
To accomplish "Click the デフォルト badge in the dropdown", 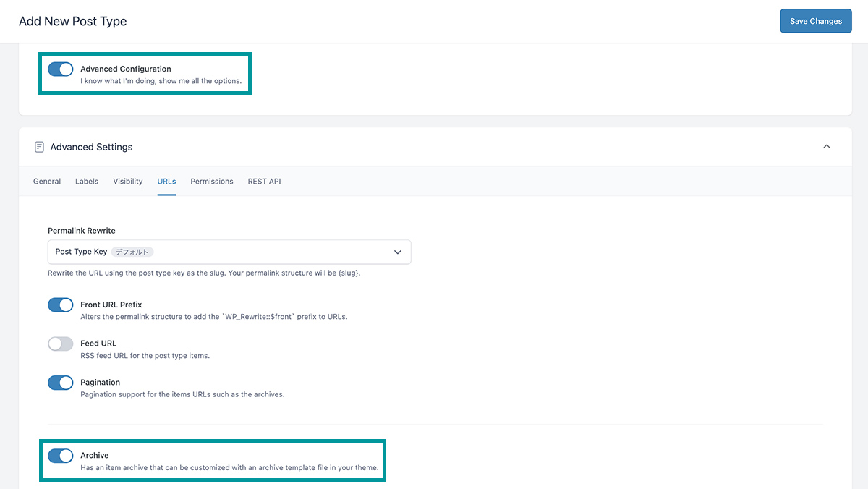I will pyautogui.click(x=132, y=252).
